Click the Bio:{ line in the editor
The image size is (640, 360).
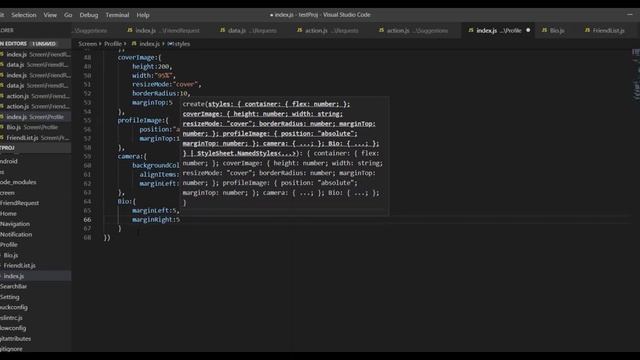tap(127, 201)
